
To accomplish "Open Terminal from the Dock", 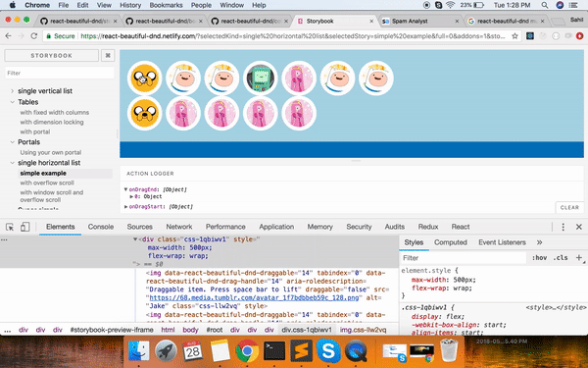I will [x=274, y=351].
